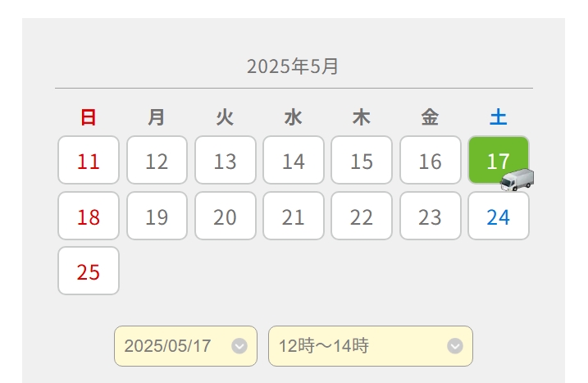This screenshot has height=383, width=588.
Task: Select May 11 on the calendar
Action: coord(89,160)
